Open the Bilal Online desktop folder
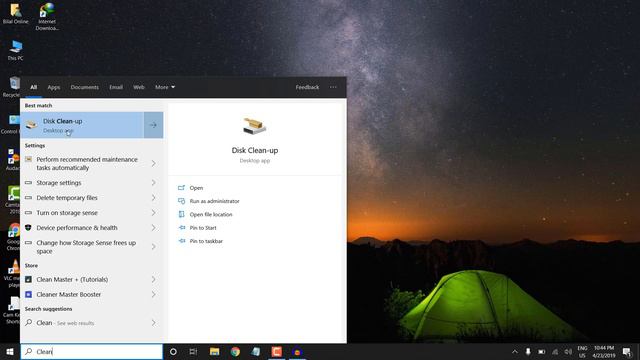Image resolution: width=640 pixels, height=360 pixels. tap(16, 13)
